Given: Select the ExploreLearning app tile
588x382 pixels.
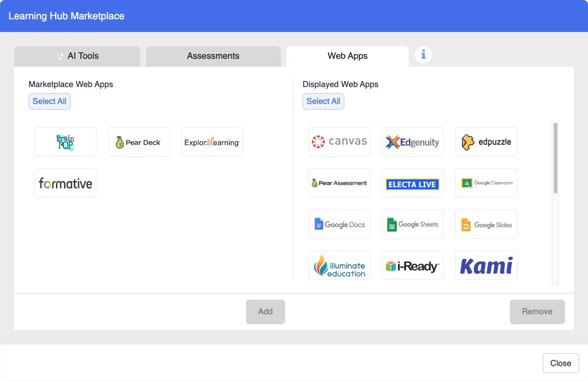Looking at the screenshot, I should coord(212,142).
